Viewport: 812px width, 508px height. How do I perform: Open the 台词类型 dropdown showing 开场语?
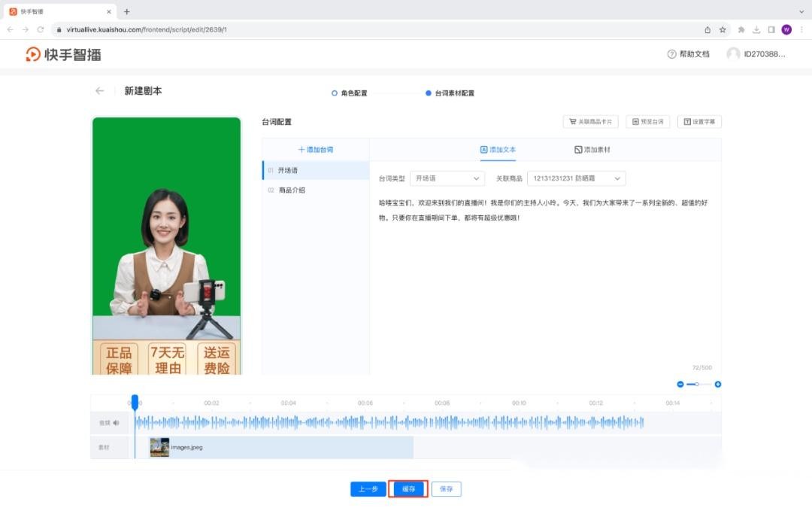(447, 178)
